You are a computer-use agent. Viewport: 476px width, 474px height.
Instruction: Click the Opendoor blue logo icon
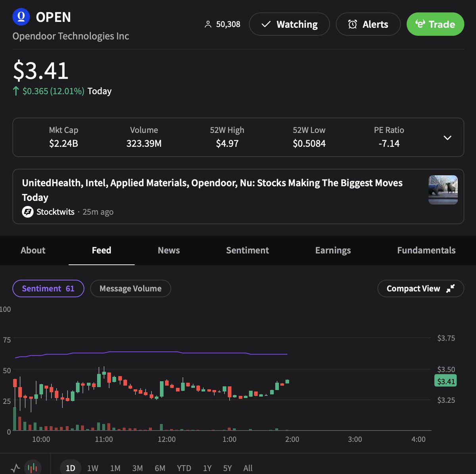pos(21,17)
